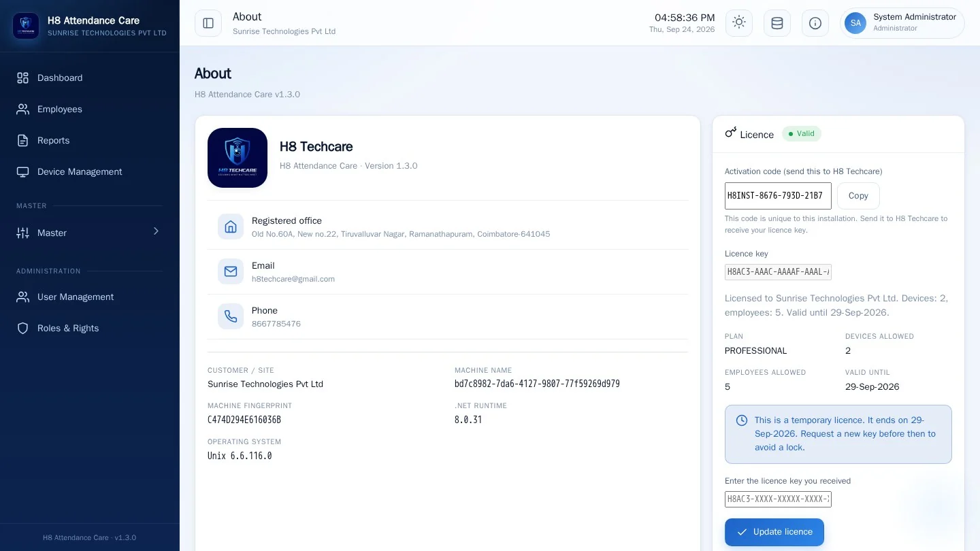Switch theme with the sun icon
This screenshot has width=980, height=551.
(739, 23)
